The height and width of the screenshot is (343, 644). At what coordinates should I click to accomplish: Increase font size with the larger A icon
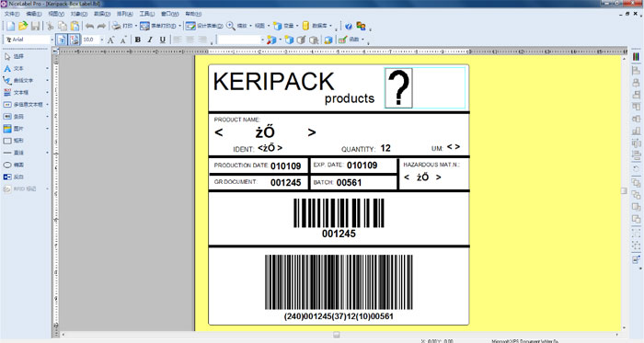pos(110,40)
